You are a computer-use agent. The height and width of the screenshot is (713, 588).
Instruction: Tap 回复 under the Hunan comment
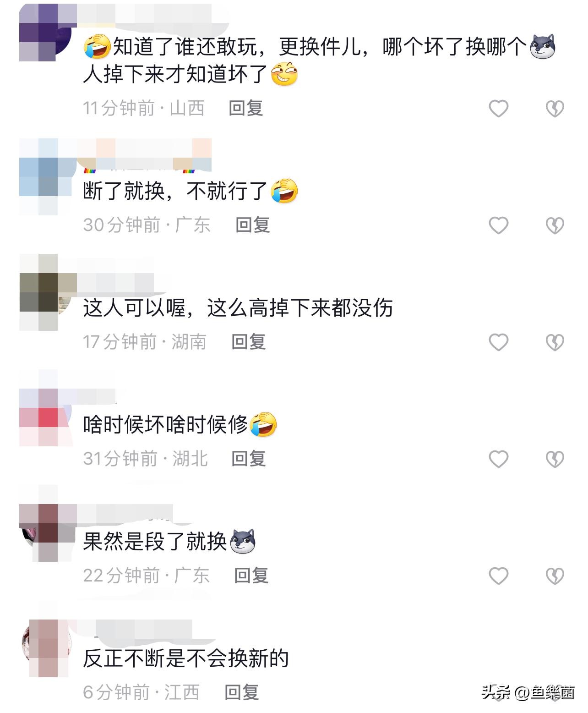(249, 342)
